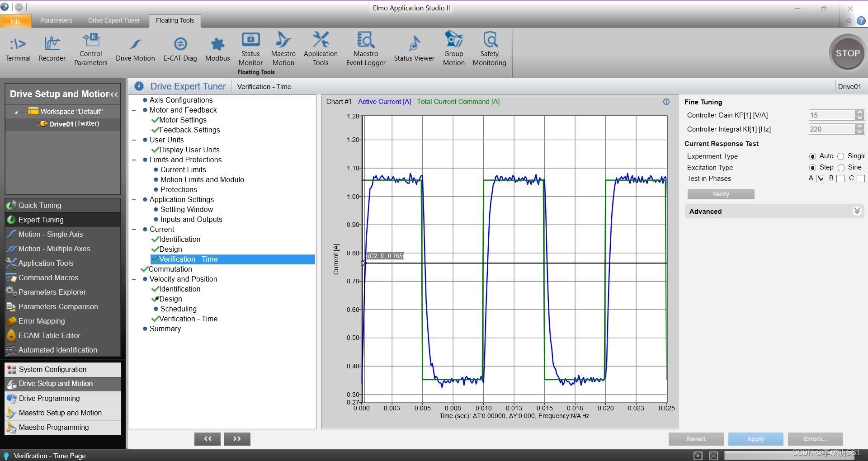Open Maestro Setup and Motion section

click(x=63, y=413)
